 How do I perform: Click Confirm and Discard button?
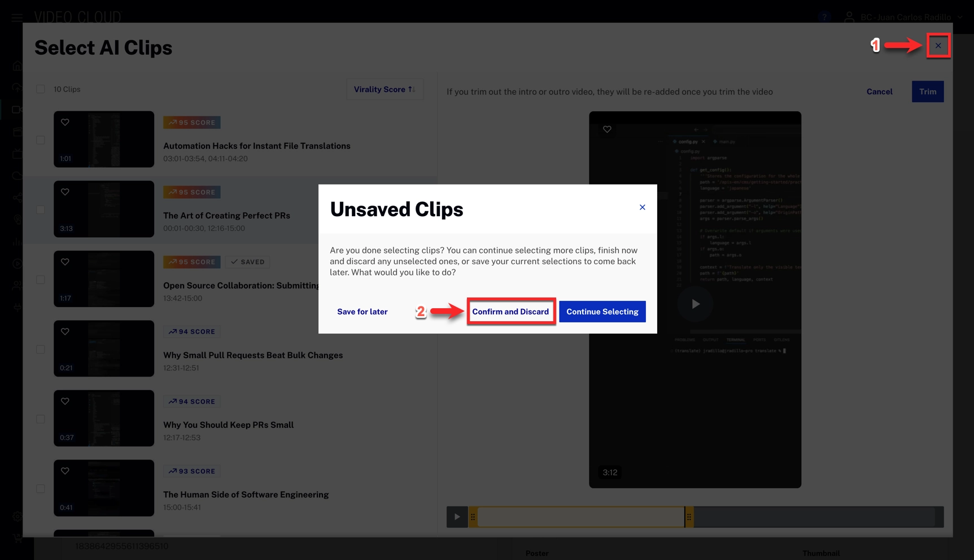coord(510,312)
